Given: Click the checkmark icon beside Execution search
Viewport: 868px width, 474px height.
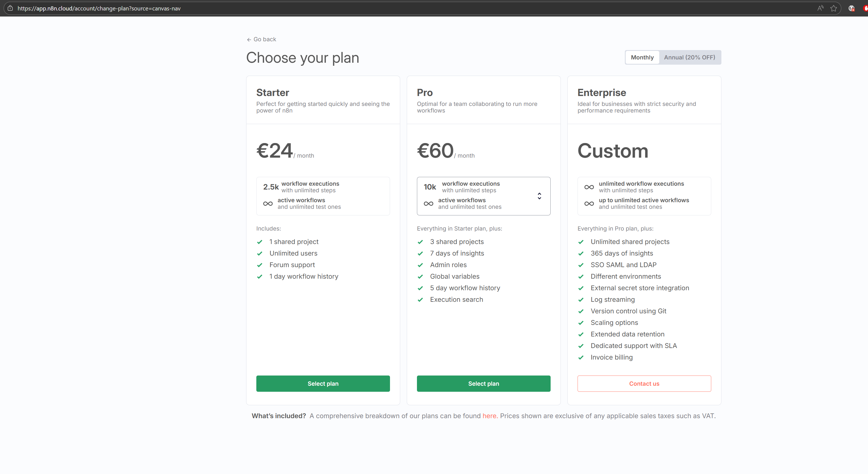Looking at the screenshot, I should click(420, 300).
